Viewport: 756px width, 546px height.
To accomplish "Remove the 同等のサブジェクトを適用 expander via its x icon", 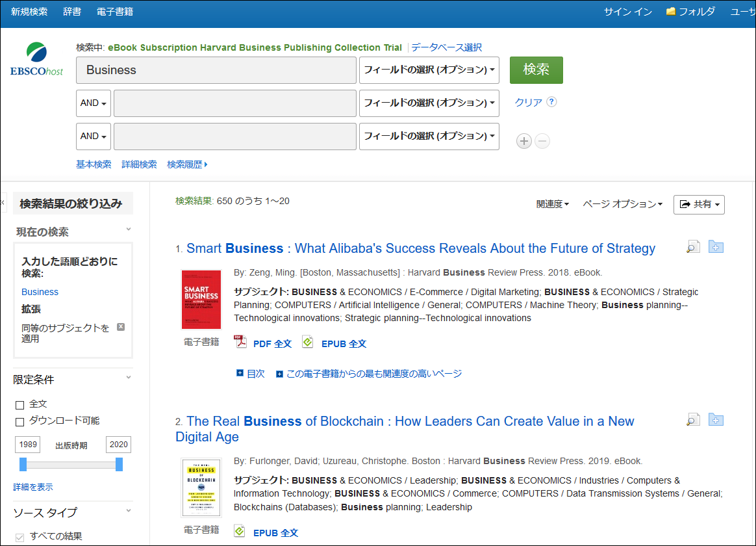I will point(121,327).
